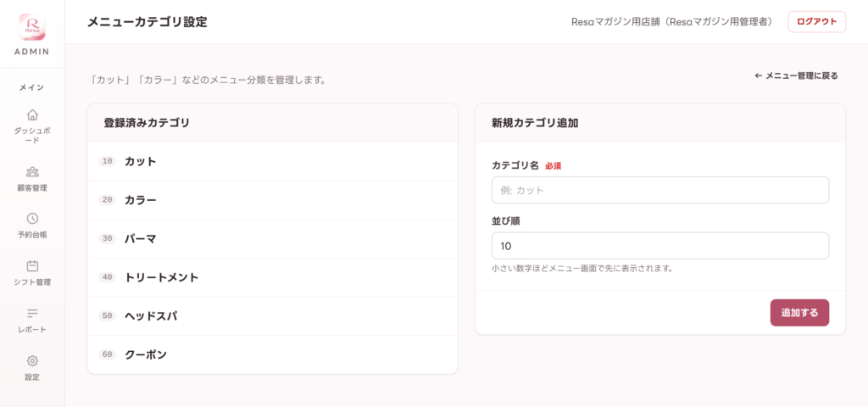
Task: Select the カット category row
Action: point(272,162)
